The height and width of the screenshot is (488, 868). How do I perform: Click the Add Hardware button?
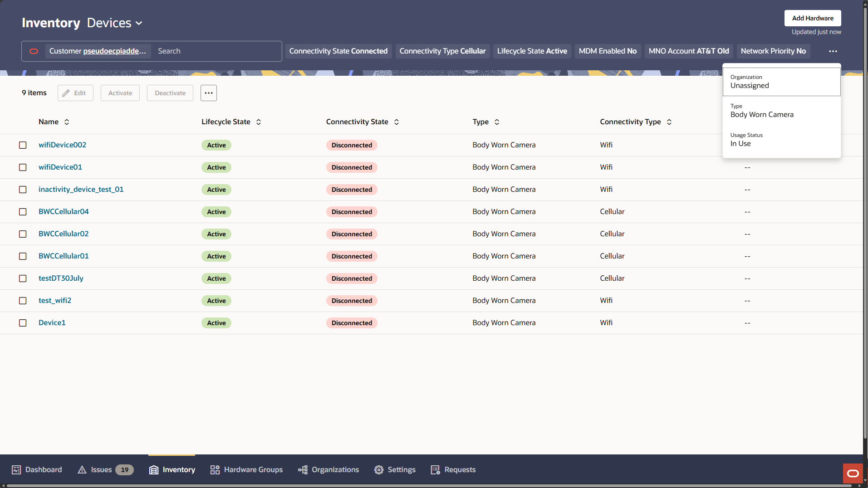pos(812,18)
